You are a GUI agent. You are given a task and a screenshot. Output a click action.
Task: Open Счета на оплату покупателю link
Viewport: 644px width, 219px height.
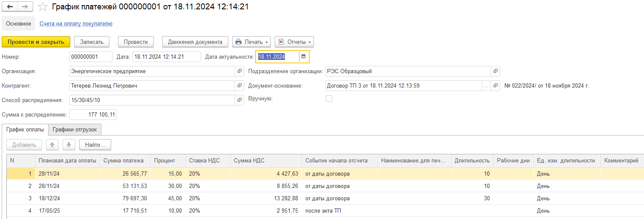[76, 24]
